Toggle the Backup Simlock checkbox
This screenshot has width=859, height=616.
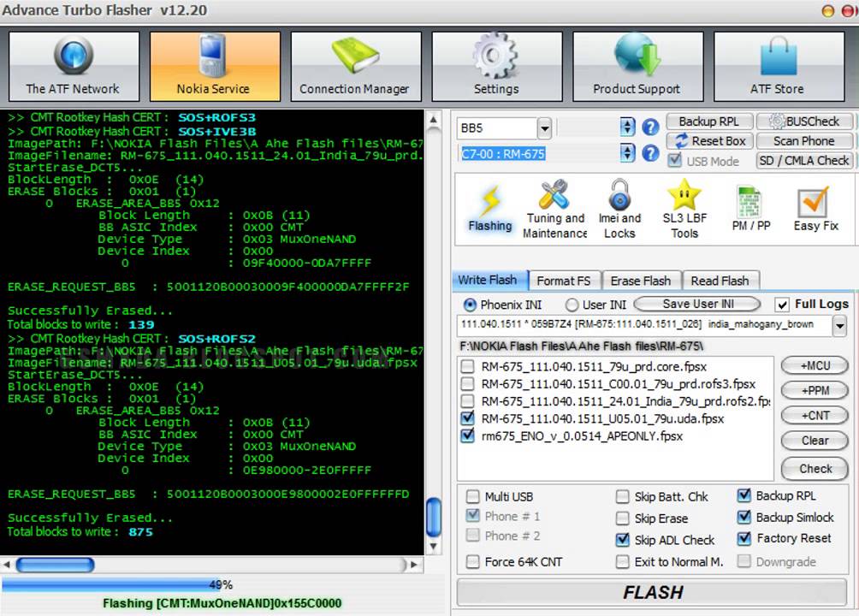744,517
